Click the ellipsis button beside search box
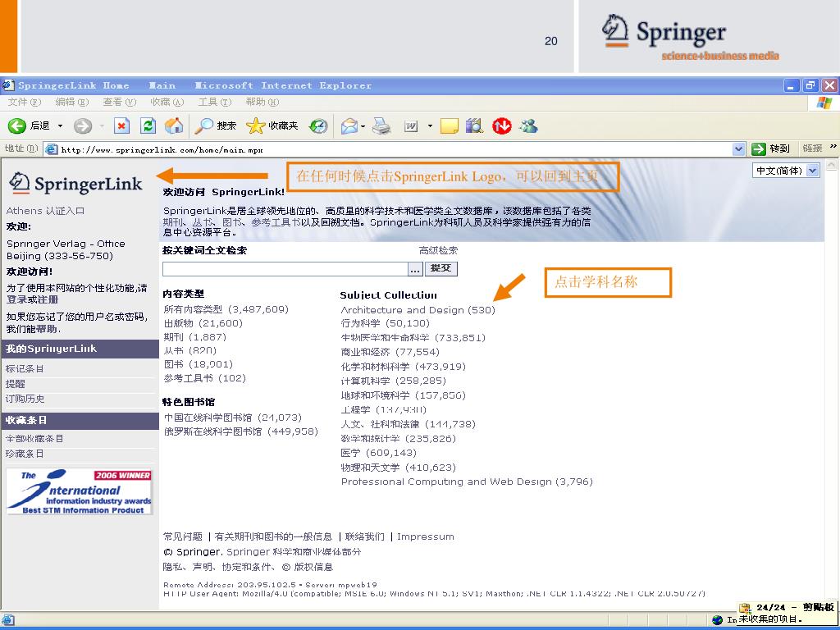This screenshot has width=840, height=630. pos(415,269)
